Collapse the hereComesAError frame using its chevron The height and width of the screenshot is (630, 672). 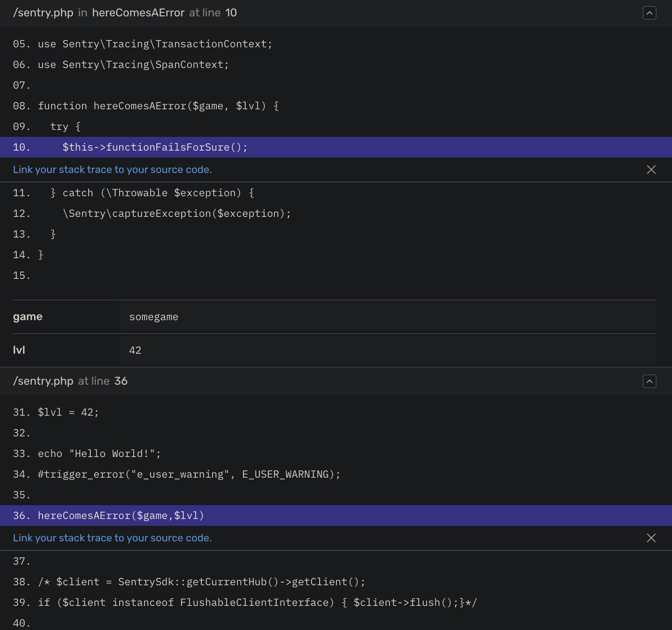click(650, 13)
